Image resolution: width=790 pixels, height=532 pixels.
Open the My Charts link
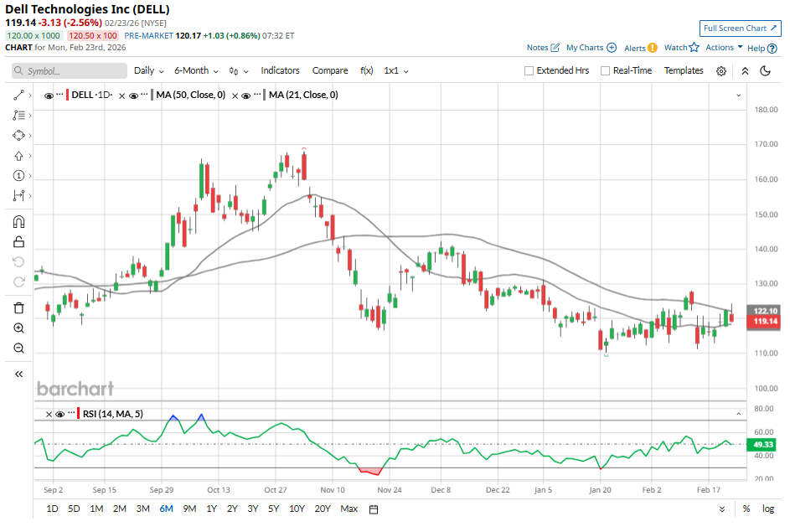pos(591,48)
